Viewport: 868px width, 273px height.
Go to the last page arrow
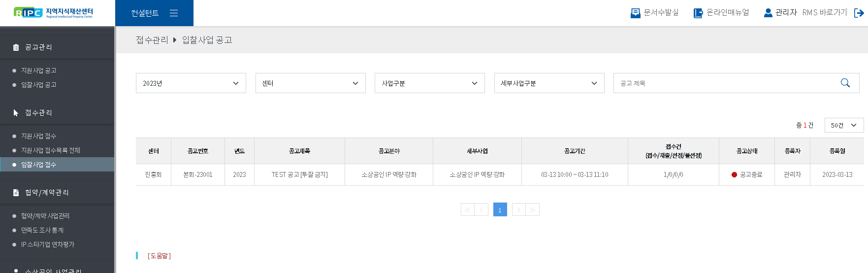tap(532, 210)
